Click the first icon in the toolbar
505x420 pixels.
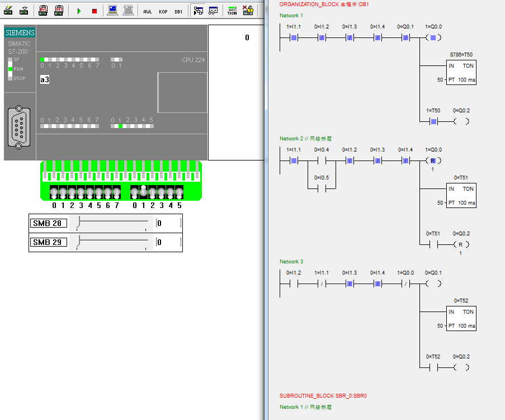pos(8,10)
